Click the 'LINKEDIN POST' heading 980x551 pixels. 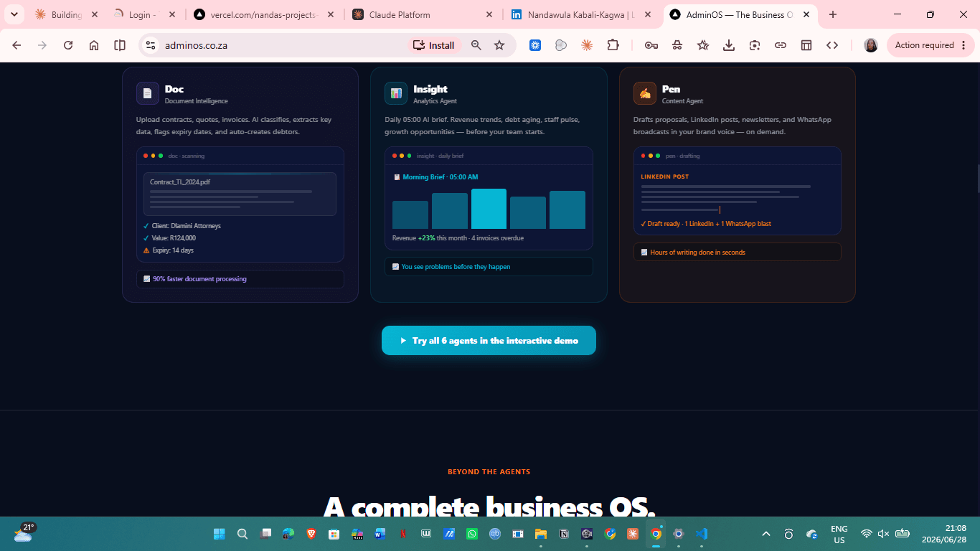[x=664, y=176]
